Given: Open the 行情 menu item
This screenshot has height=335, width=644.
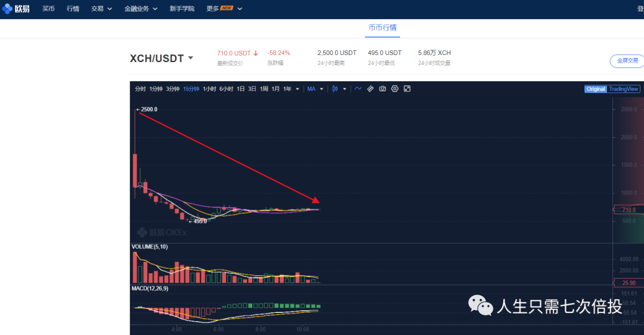Looking at the screenshot, I should (x=73, y=8).
